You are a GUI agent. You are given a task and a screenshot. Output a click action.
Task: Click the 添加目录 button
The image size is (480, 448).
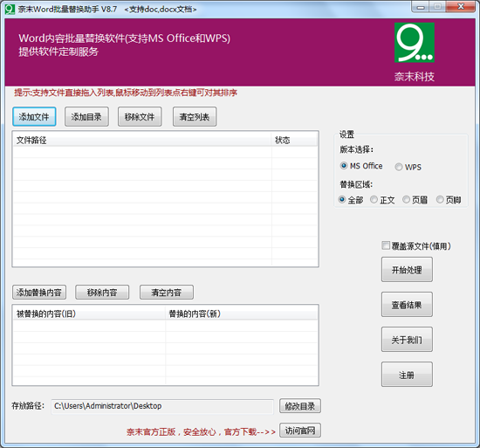[86, 117]
